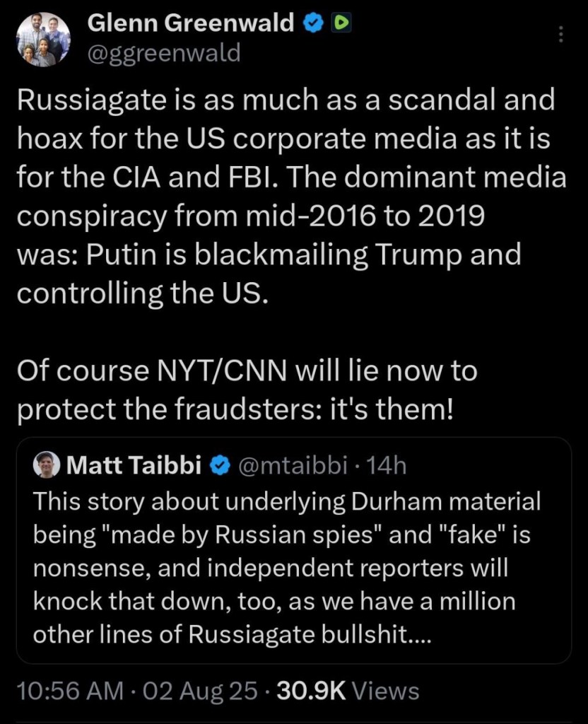The height and width of the screenshot is (724, 588).
Task: Click Matt Taibbi's small avatar in quoted tweet
Action: point(47,465)
